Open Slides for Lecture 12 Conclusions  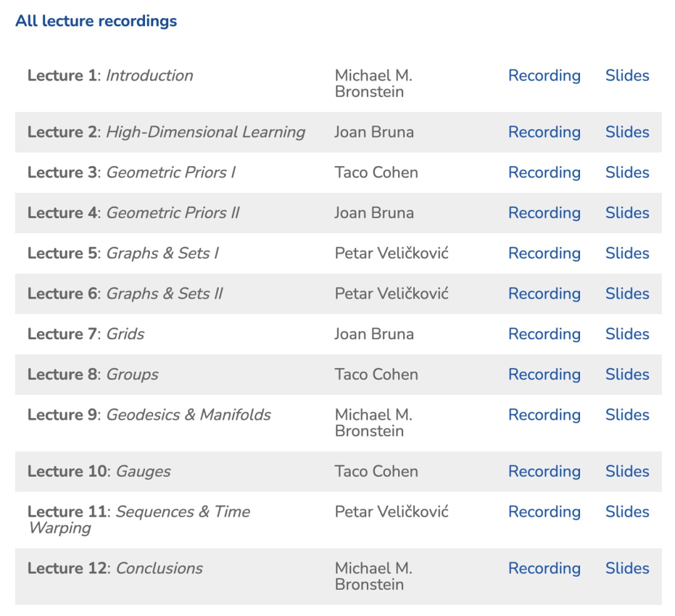tap(627, 569)
